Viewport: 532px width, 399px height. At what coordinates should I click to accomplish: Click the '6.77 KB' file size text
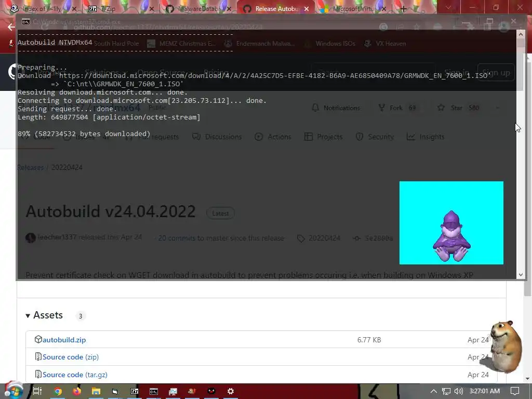[x=369, y=340]
